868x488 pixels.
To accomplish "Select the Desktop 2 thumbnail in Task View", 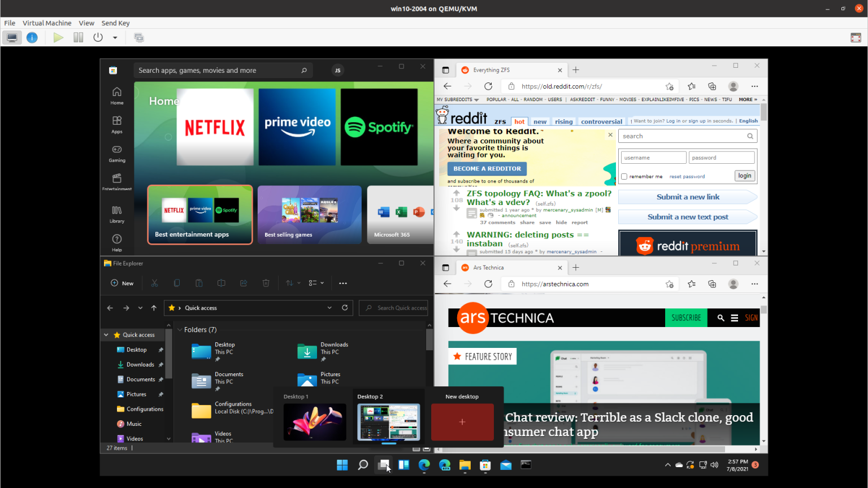I will pyautogui.click(x=388, y=421).
